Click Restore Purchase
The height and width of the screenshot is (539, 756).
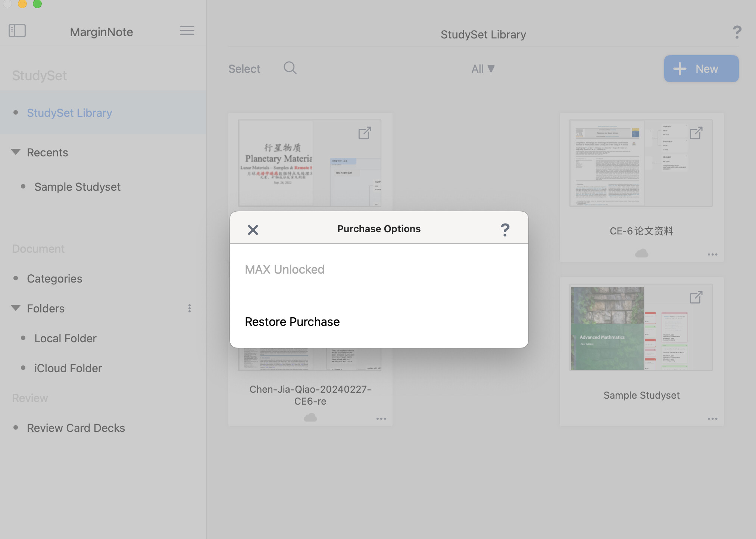pyautogui.click(x=292, y=322)
